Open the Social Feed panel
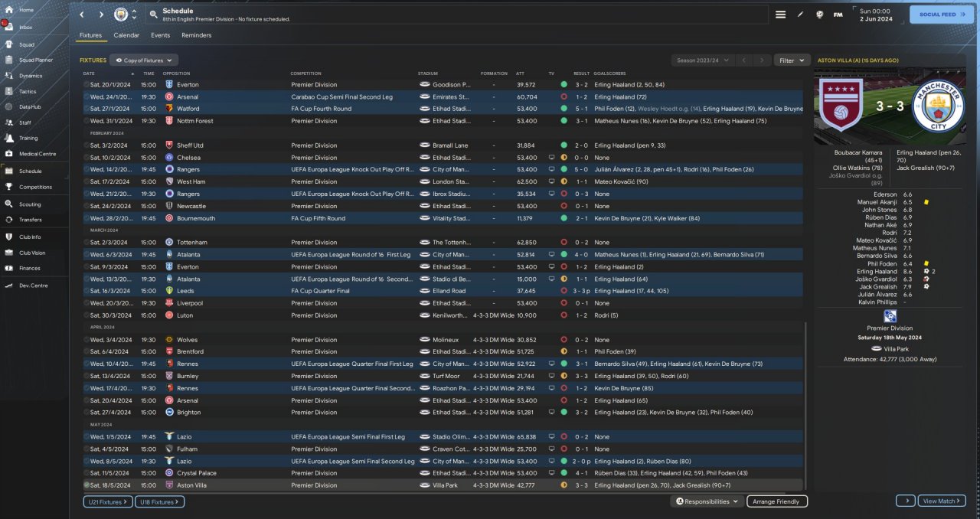 pos(942,15)
